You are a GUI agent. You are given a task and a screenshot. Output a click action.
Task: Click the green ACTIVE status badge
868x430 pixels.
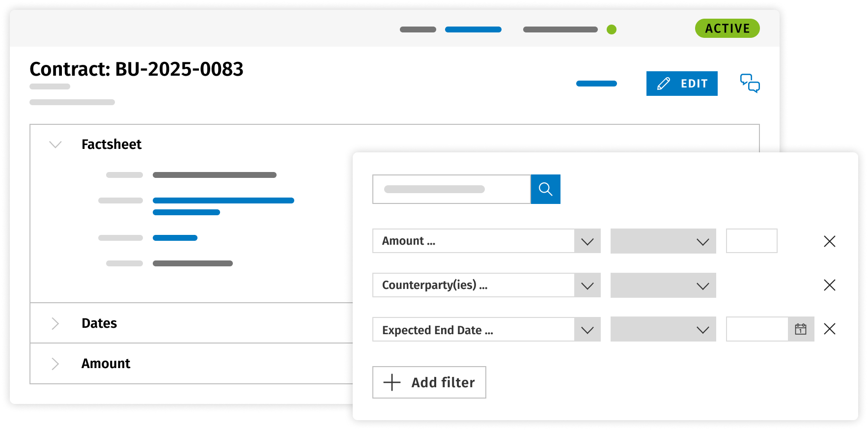[727, 29]
